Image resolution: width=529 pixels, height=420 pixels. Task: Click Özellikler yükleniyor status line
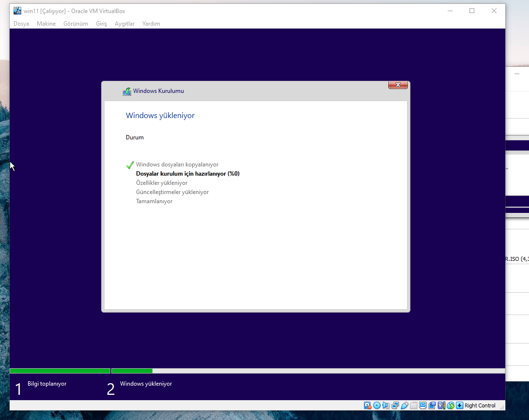[162, 183]
